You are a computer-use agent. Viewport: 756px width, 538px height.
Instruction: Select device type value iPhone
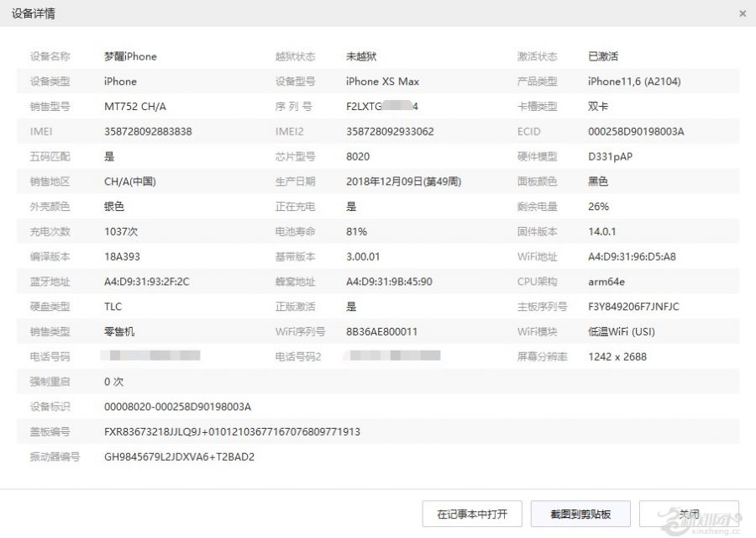[x=120, y=82]
